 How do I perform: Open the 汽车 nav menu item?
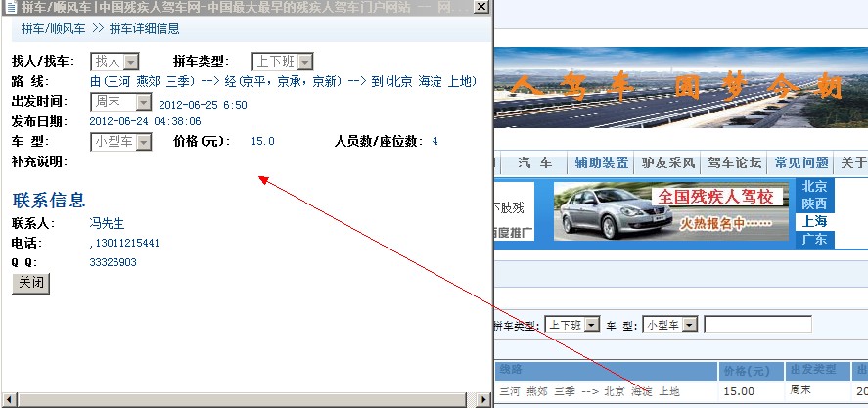pyautogui.click(x=534, y=162)
